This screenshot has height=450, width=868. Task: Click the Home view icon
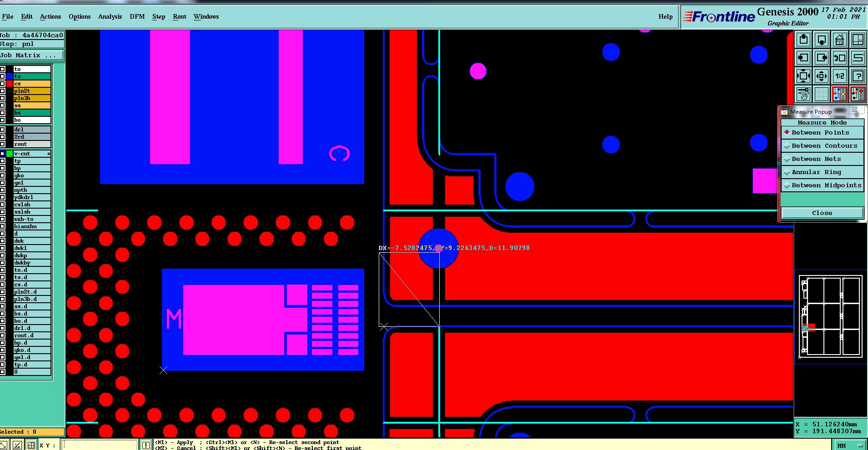pos(840,40)
